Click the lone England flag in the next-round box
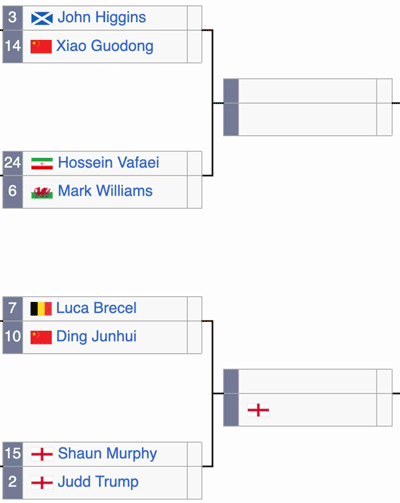Image resolution: width=400 pixels, height=503 pixels. point(258,410)
